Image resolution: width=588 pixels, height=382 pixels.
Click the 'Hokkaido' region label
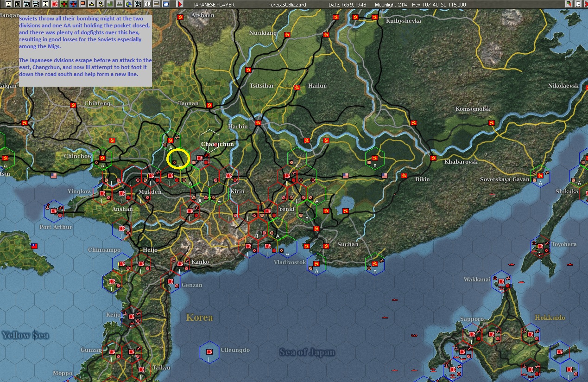click(550, 318)
